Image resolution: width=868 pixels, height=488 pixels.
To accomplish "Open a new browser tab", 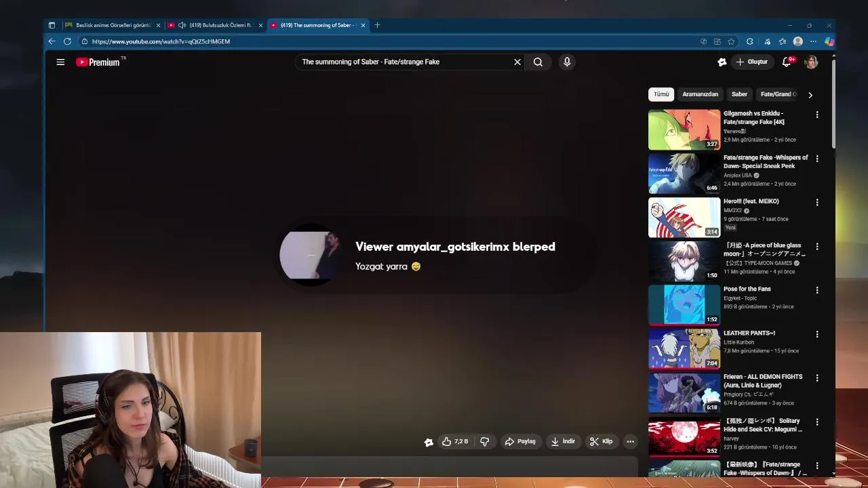I will pyautogui.click(x=377, y=25).
